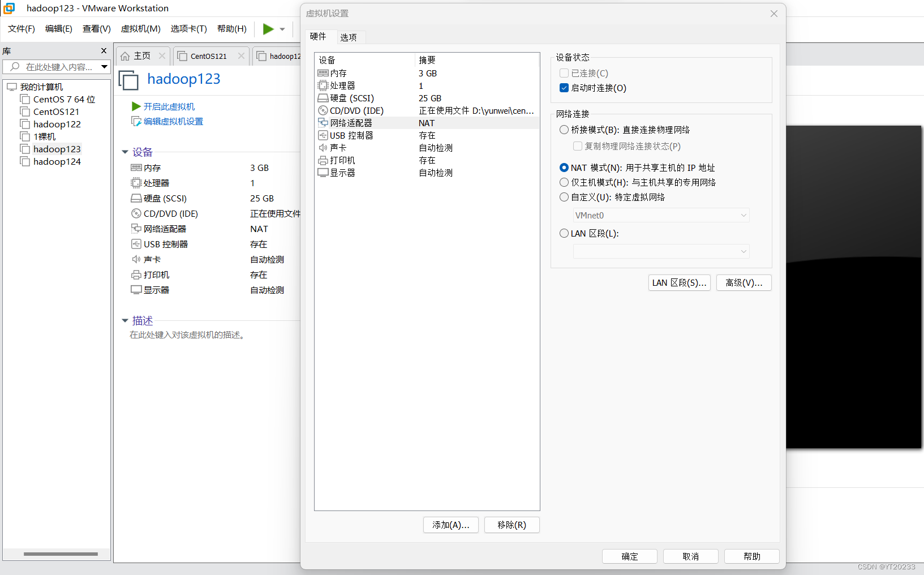Screen dimensions: 924x575
Task: Open the VMnet0 dropdown
Action: [x=661, y=215]
